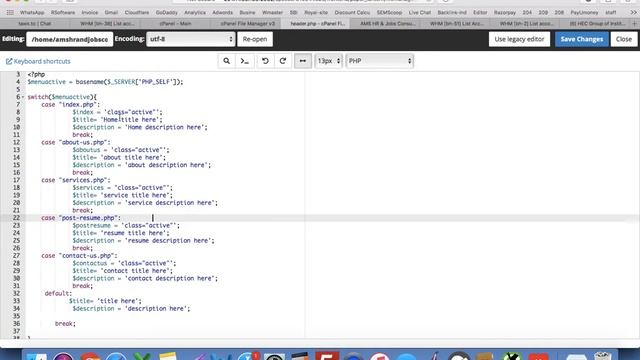Click '$title= 'service title here';' line

click(122, 195)
